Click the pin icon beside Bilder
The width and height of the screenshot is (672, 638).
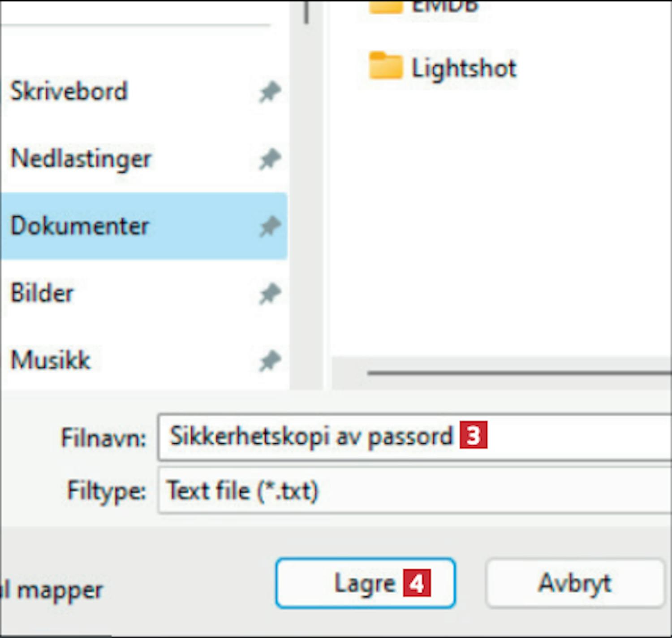[x=270, y=294]
